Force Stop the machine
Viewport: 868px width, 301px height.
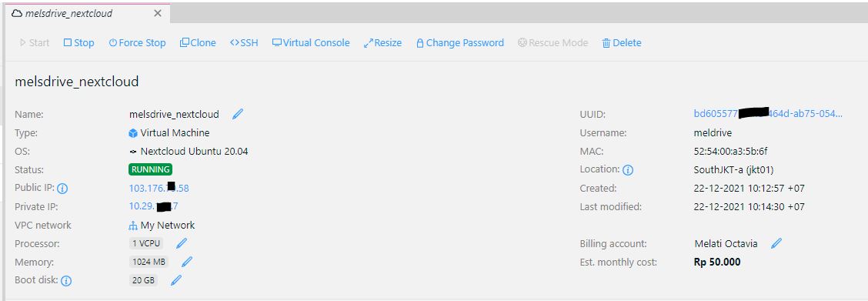pos(137,42)
